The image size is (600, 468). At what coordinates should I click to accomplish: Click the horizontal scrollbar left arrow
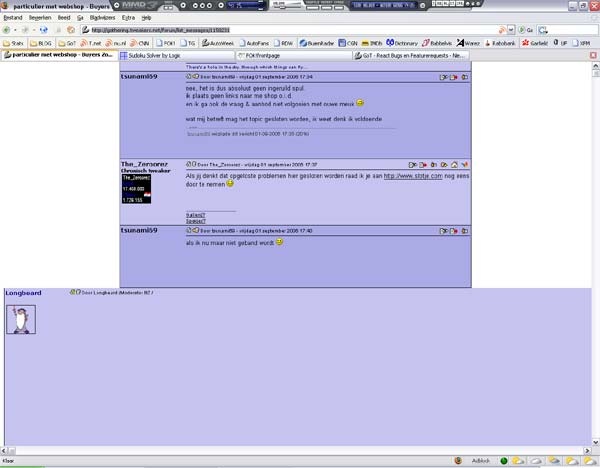(4, 451)
